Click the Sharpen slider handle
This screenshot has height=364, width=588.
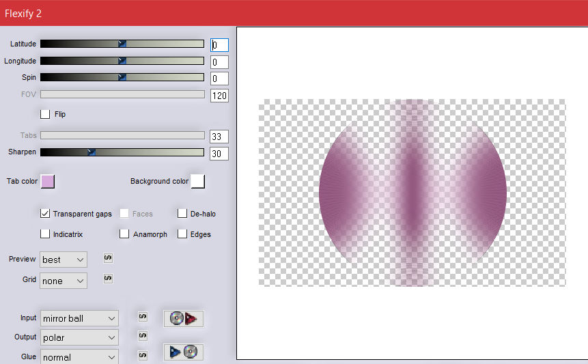click(x=92, y=152)
